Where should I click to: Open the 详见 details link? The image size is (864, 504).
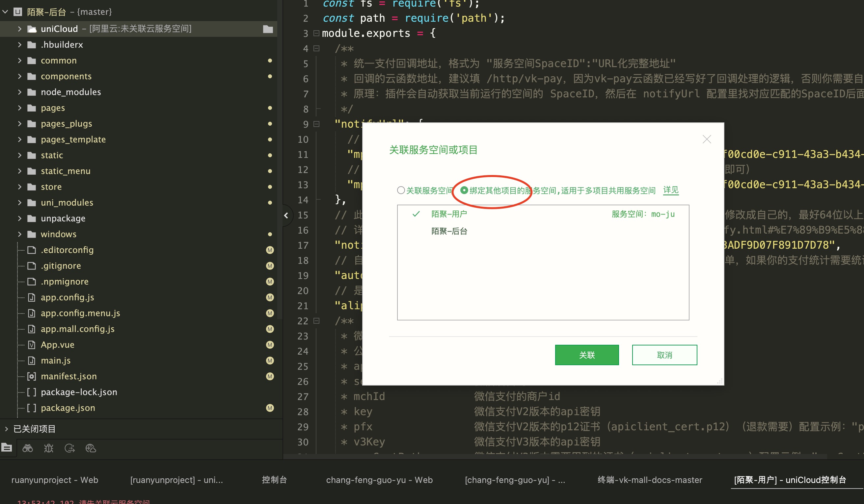coord(671,190)
